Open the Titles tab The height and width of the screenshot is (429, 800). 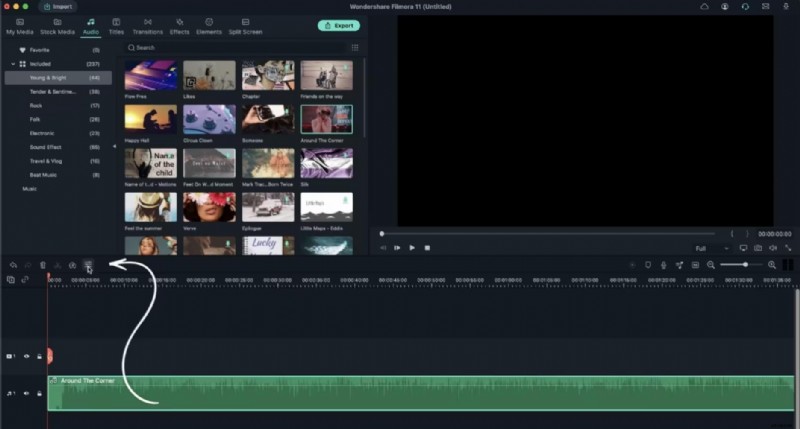click(x=116, y=27)
